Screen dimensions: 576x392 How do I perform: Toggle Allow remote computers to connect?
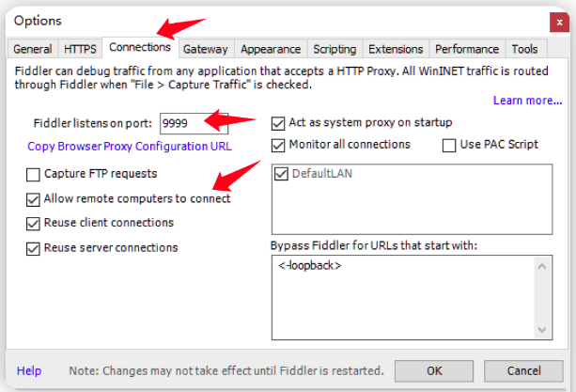pos(33,199)
